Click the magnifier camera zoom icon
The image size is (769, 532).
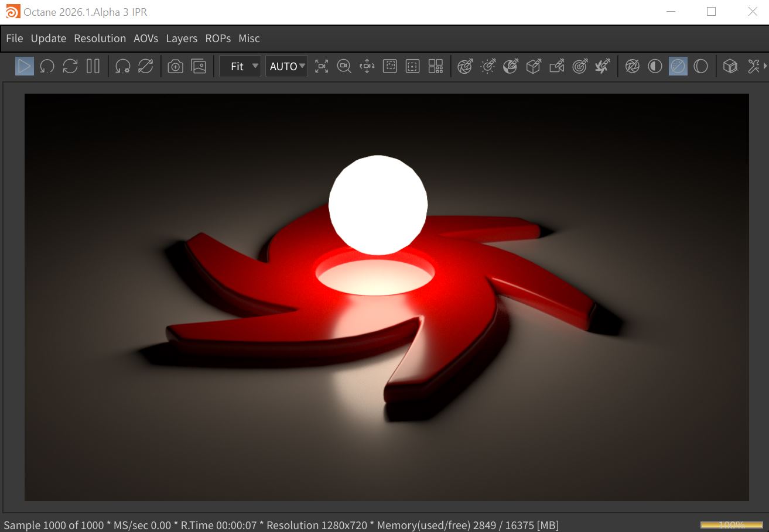(x=344, y=66)
